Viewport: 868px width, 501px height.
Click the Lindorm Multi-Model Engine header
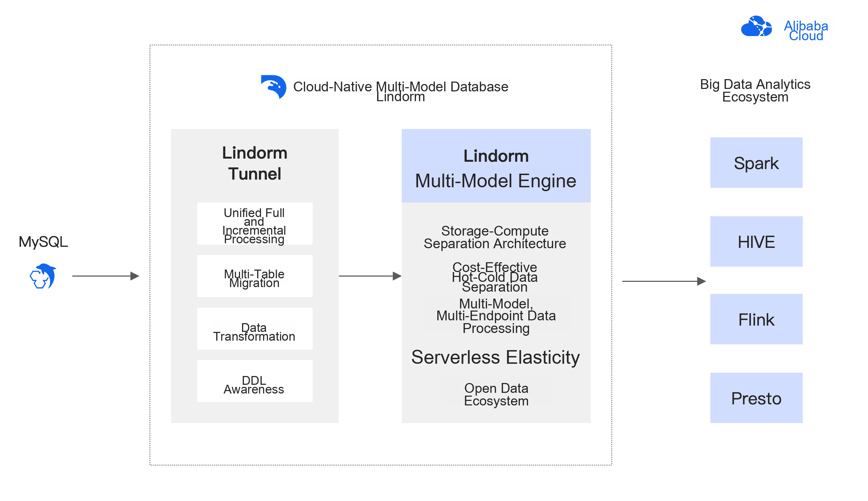point(496,166)
